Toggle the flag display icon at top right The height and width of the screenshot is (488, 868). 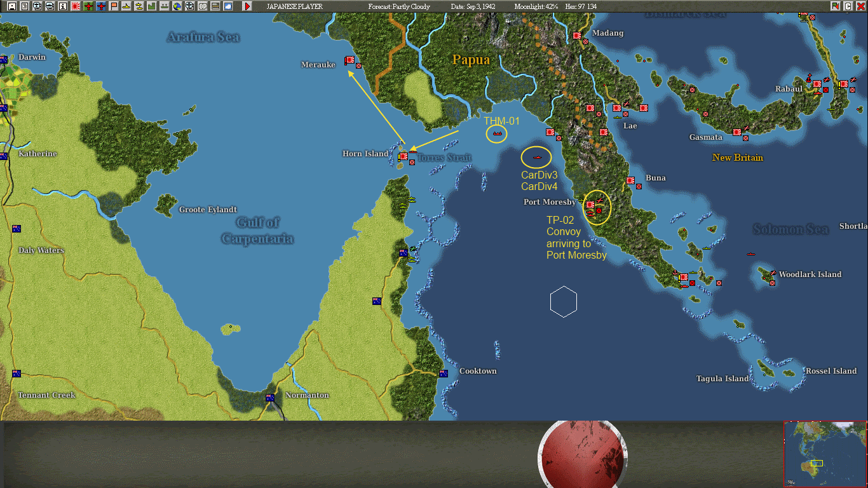point(835,6)
